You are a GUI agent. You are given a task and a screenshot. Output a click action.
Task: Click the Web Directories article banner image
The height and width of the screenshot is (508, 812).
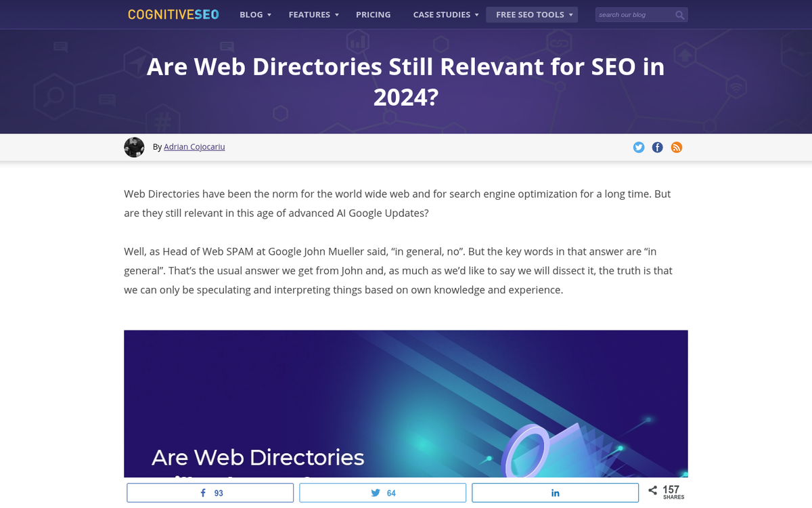pos(406,403)
